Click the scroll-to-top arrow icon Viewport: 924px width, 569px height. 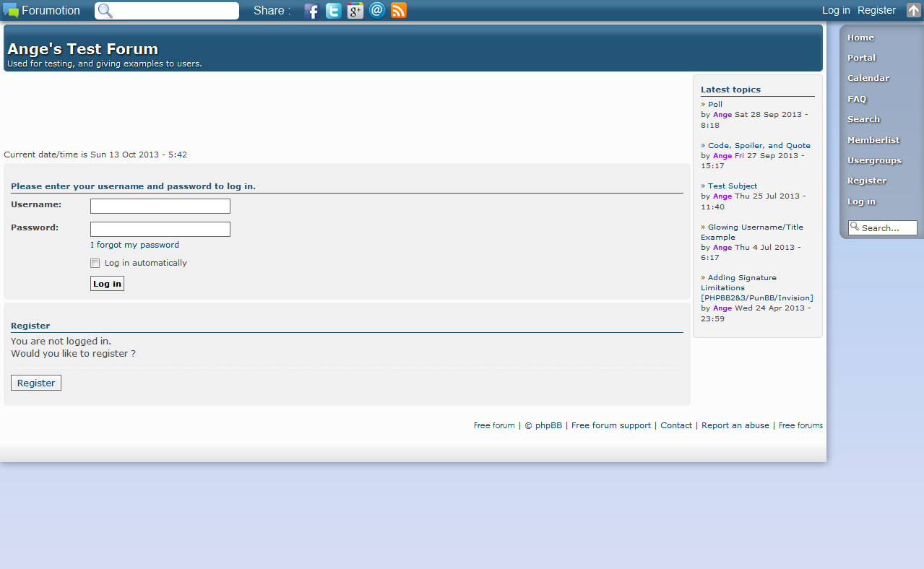click(914, 10)
